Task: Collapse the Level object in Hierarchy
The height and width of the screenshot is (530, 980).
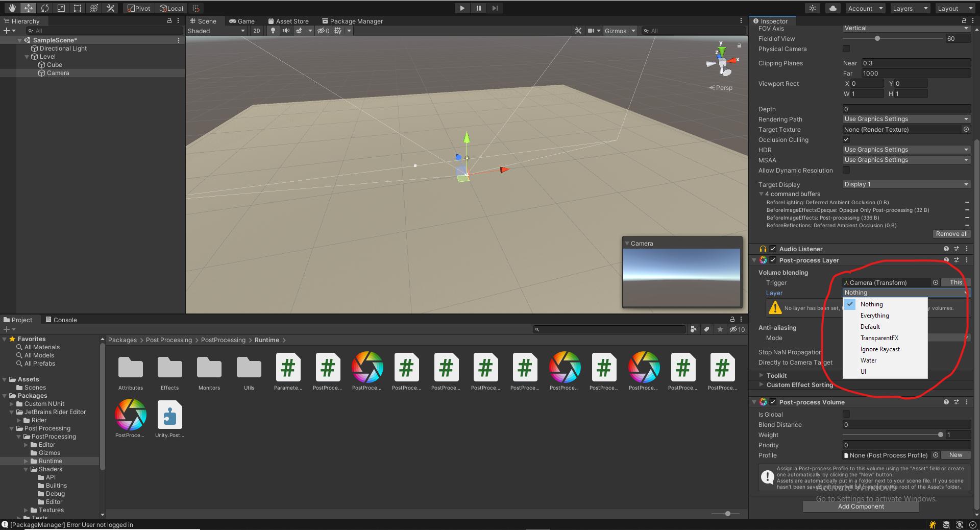Action: 27,57
